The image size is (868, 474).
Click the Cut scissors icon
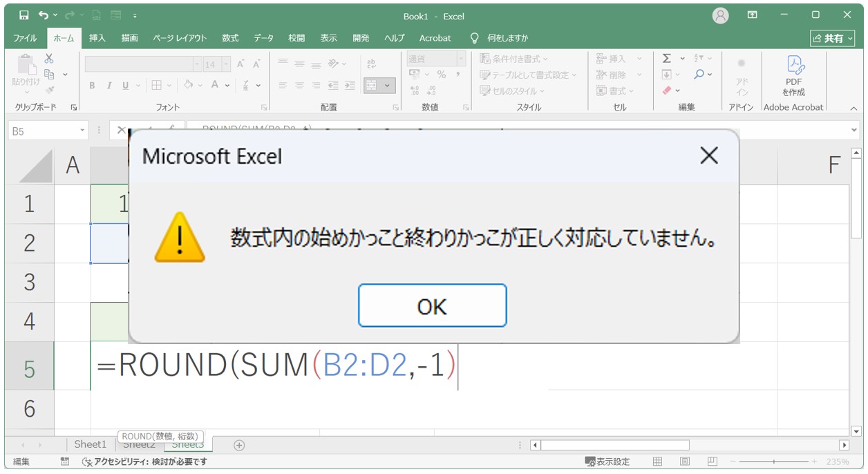click(49, 59)
